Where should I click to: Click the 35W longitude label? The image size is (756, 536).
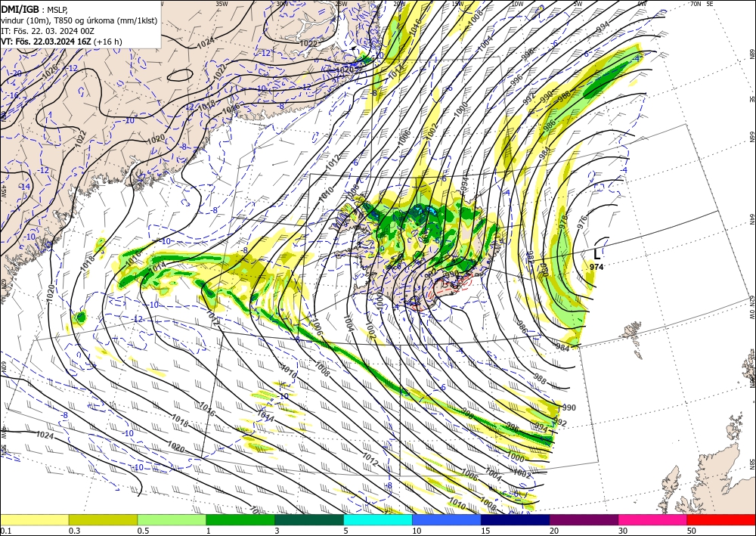click(x=222, y=3)
